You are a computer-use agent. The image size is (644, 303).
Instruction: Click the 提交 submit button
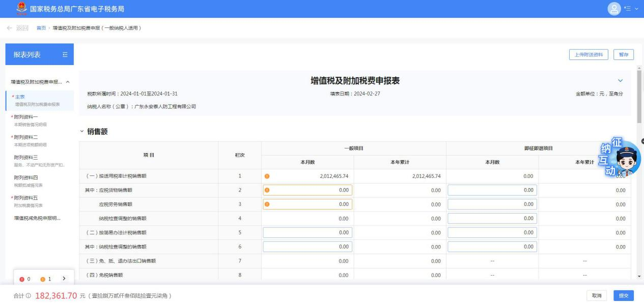624,295
